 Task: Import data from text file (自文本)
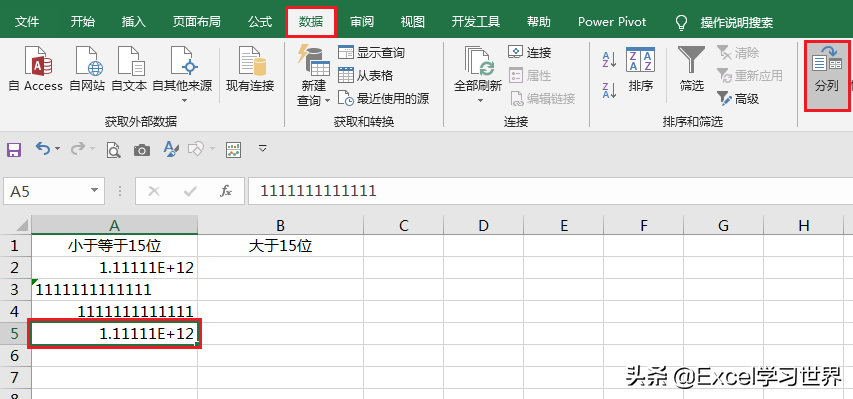pos(129,69)
